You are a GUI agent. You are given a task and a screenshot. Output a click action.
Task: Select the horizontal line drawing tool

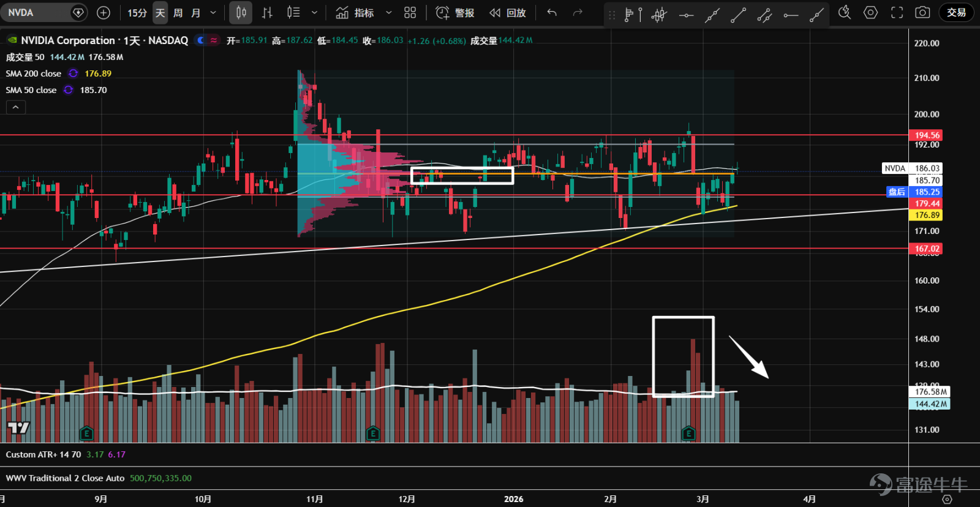pos(686,15)
